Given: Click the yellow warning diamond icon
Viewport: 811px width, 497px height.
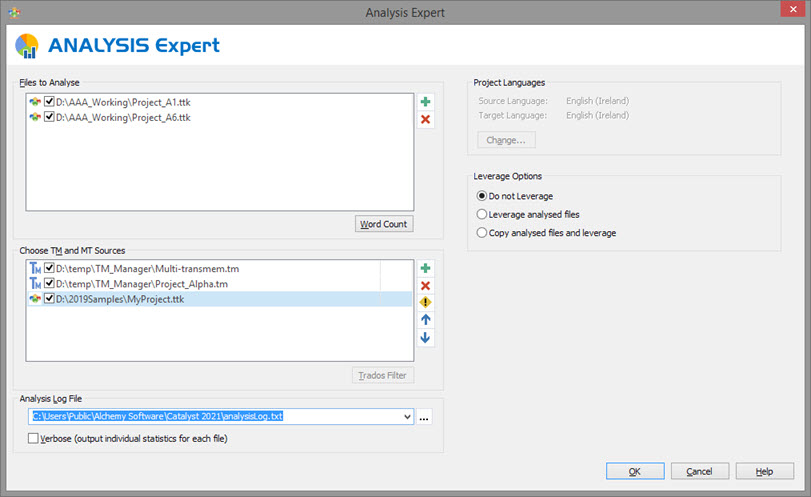Looking at the screenshot, I should pyautogui.click(x=425, y=302).
